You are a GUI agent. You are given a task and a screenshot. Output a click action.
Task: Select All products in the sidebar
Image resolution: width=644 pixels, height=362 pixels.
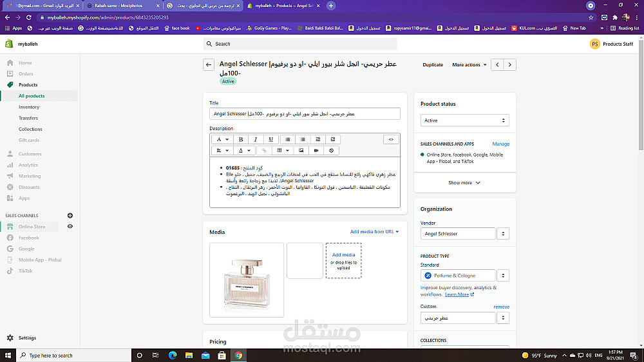(x=31, y=96)
